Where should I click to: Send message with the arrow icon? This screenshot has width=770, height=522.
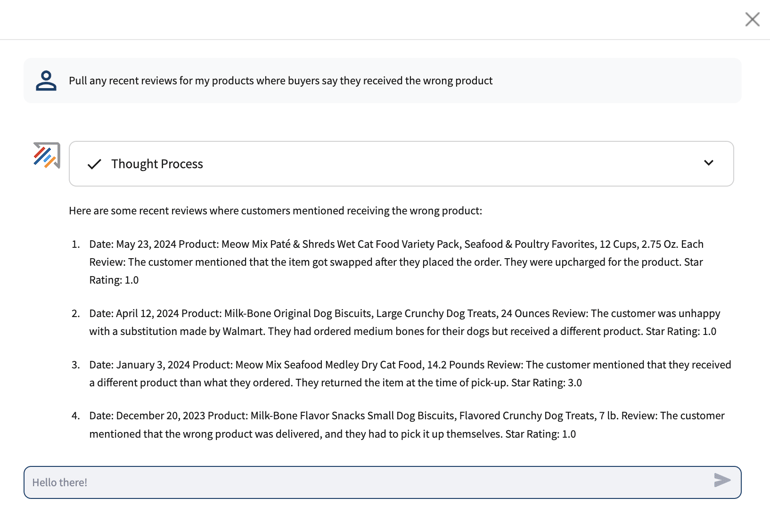[722, 480]
